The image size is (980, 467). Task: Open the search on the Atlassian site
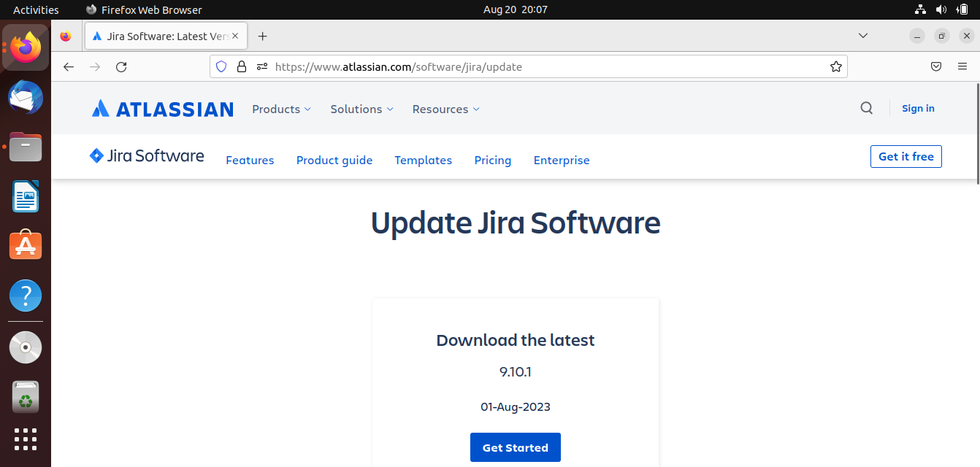tap(866, 108)
